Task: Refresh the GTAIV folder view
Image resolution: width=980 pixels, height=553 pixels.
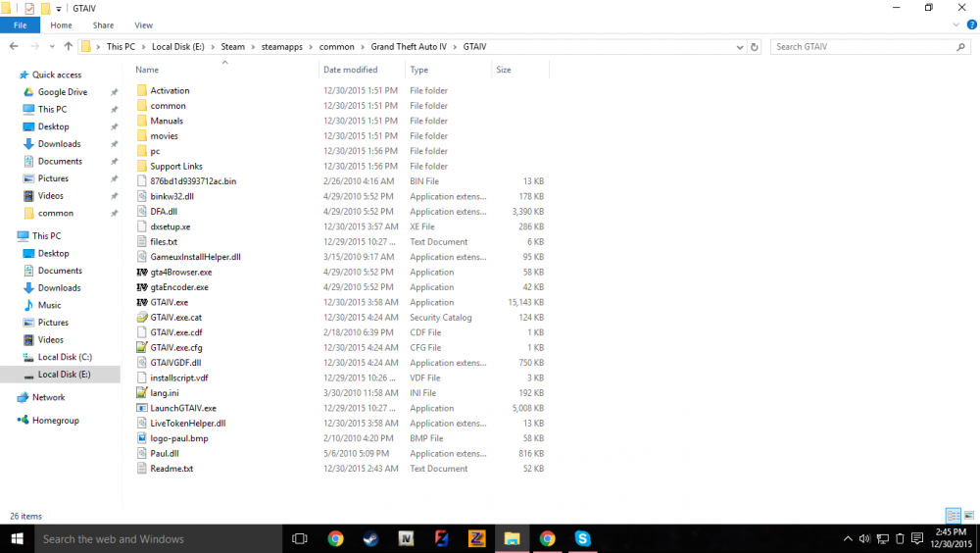Action: pyautogui.click(x=755, y=47)
